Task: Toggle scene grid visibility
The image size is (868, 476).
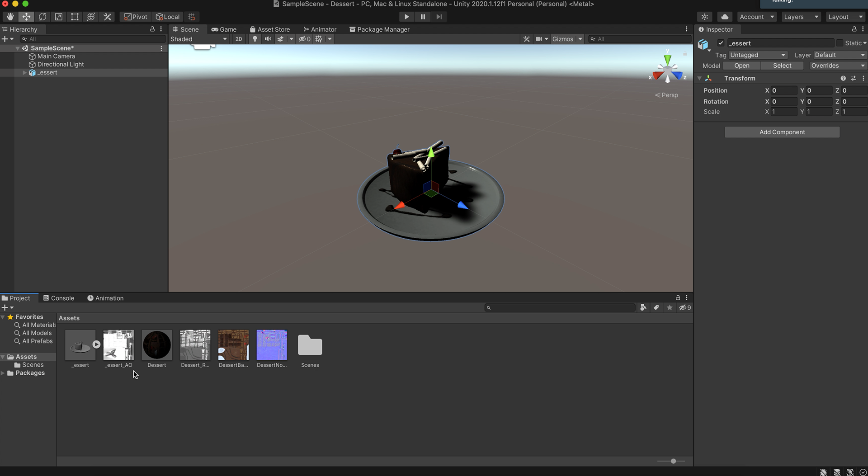Action: pyautogui.click(x=319, y=39)
